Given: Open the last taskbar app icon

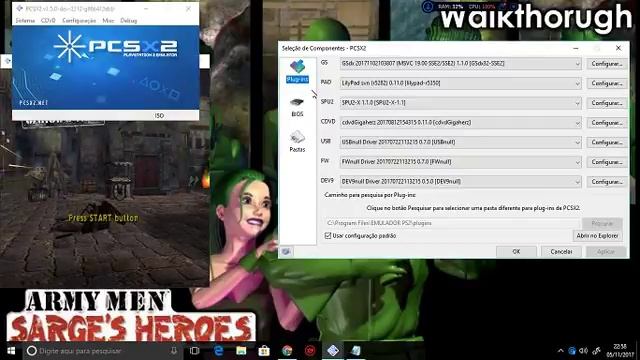Looking at the screenshot, I should click(x=356, y=351).
